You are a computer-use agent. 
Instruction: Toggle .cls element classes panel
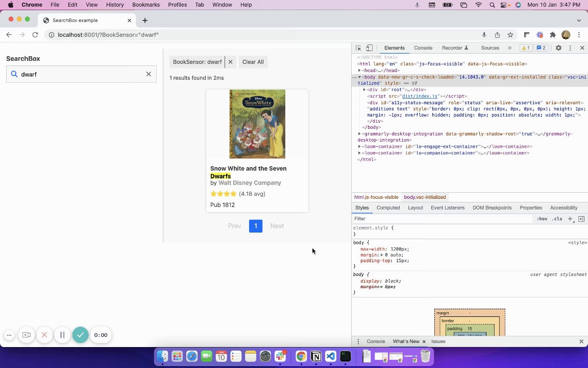coord(557,219)
